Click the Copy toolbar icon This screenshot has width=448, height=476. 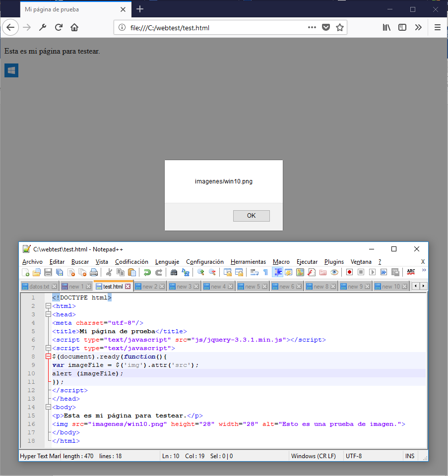pyautogui.click(x=121, y=272)
